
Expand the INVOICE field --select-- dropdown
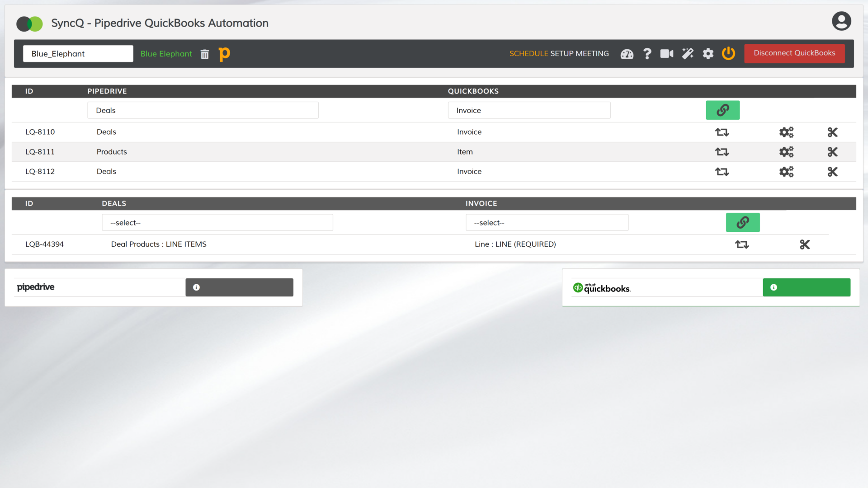[547, 223]
